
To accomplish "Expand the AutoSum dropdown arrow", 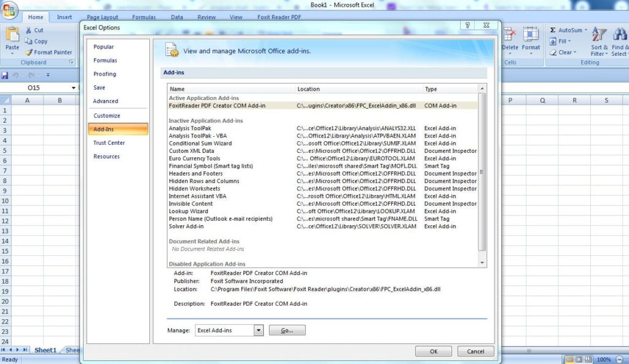I will pos(585,30).
